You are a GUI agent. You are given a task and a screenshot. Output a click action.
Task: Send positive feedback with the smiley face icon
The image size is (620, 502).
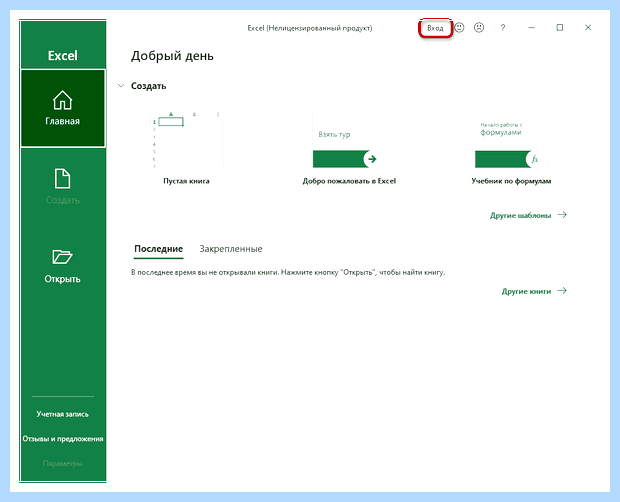pyautogui.click(x=459, y=28)
